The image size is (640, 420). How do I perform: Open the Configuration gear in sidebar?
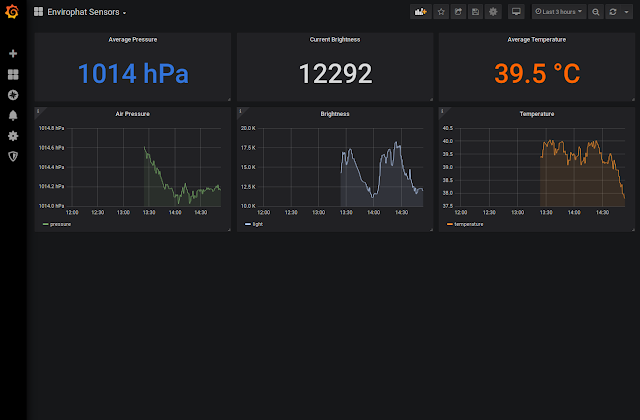click(13, 136)
